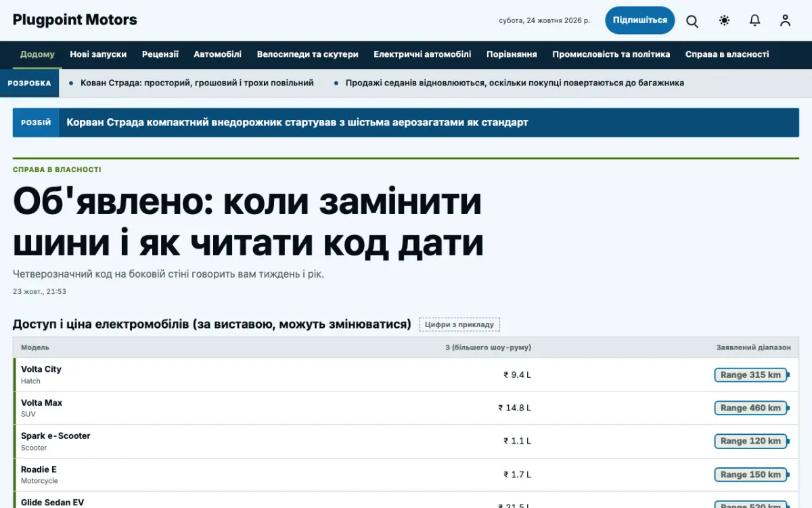Click the timestamp 23 жовт., 21:53

click(x=39, y=291)
